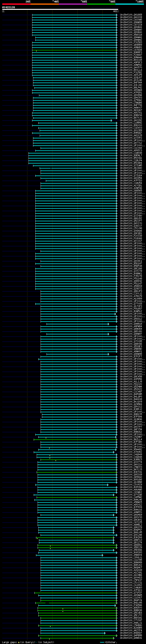Open hit UniRef100_Q86ER2
The image size is (146, 644).
tap(131, 545)
